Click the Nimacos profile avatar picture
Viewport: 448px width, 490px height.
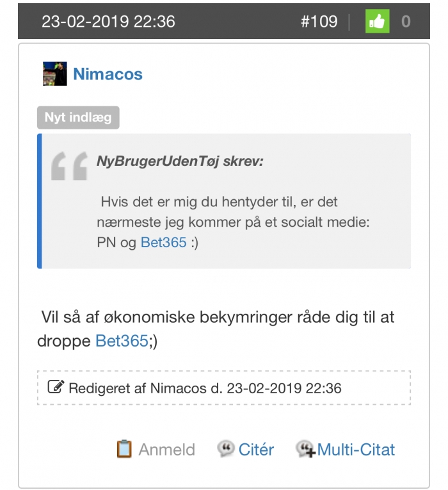point(54,74)
